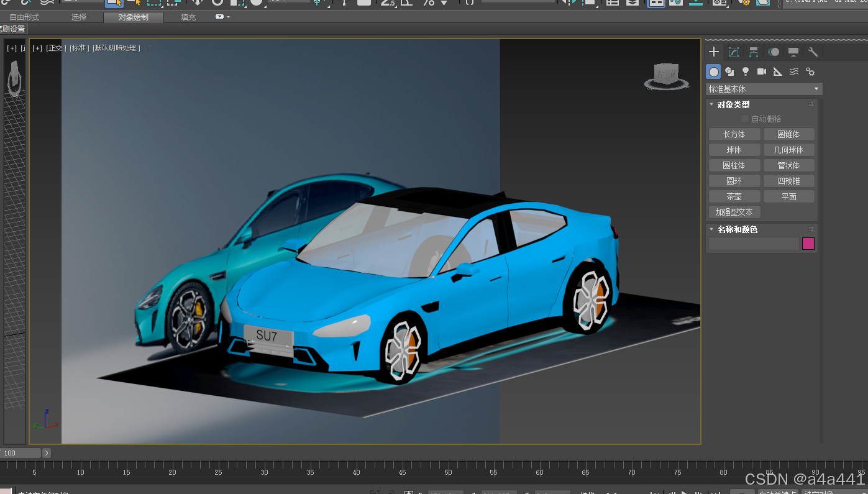868x494 pixels.
Task: Click the 茶壶 teapot button
Action: (734, 196)
